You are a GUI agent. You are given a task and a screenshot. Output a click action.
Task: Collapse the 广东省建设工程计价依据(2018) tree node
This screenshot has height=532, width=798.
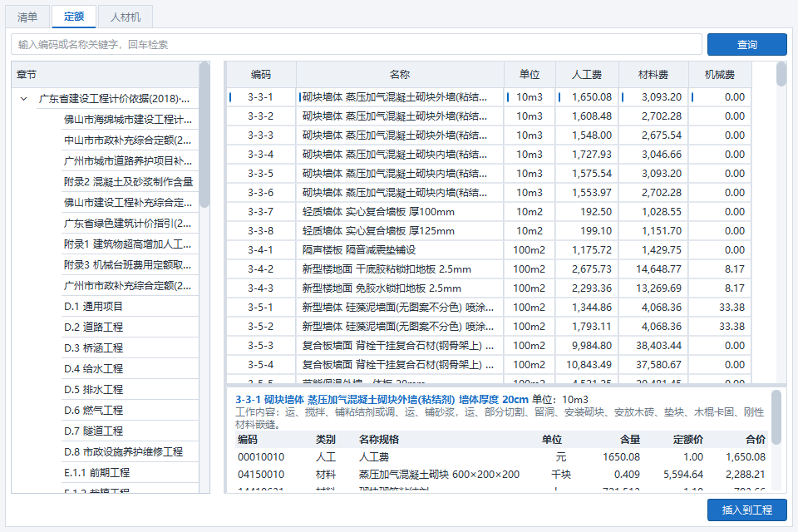pos(23,99)
